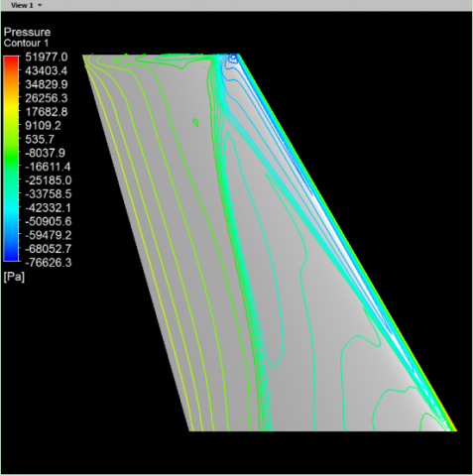This screenshot has width=473, height=476.
Task: Select legend value 43403.4
Action: tap(47, 70)
